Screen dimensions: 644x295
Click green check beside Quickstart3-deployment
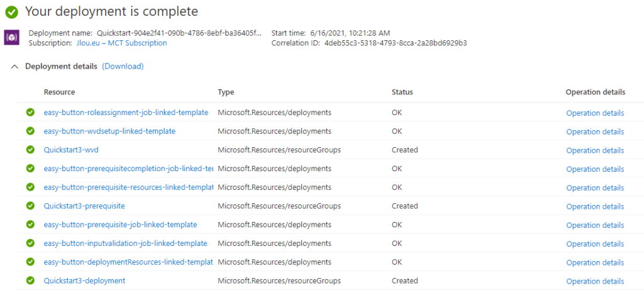click(30, 281)
